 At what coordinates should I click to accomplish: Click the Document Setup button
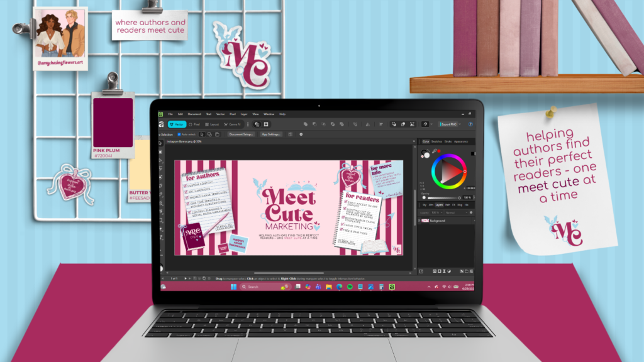tap(241, 134)
